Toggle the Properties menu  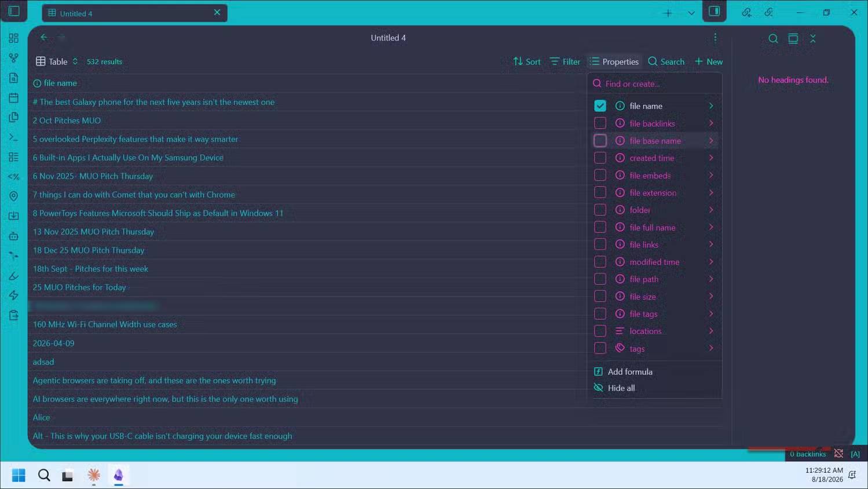click(x=614, y=61)
